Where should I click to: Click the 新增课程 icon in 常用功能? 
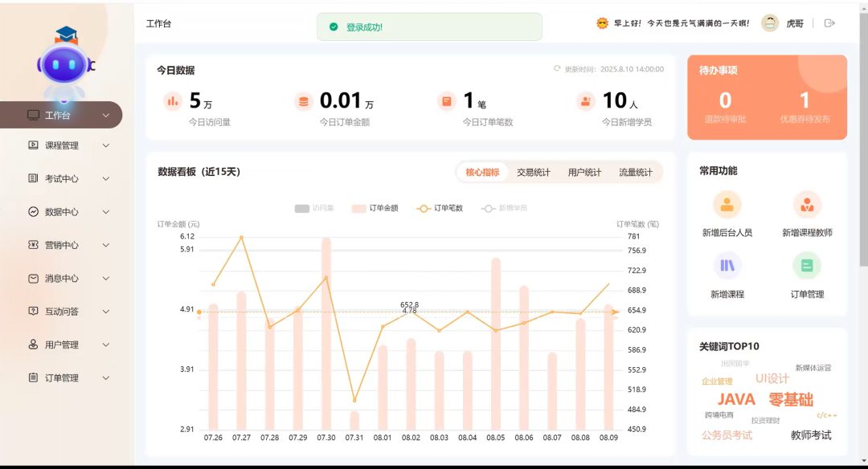(727, 266)
